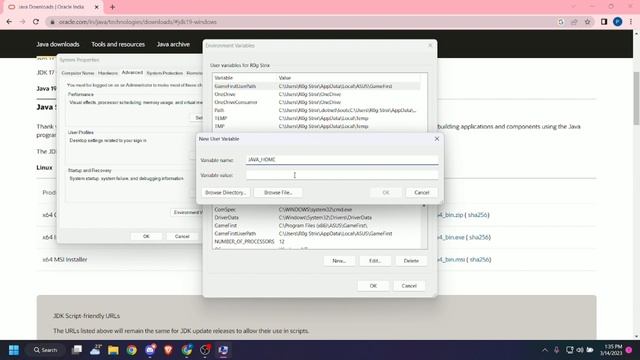
Task: Close the Java Downloads tab
Action: click(97, 7)
